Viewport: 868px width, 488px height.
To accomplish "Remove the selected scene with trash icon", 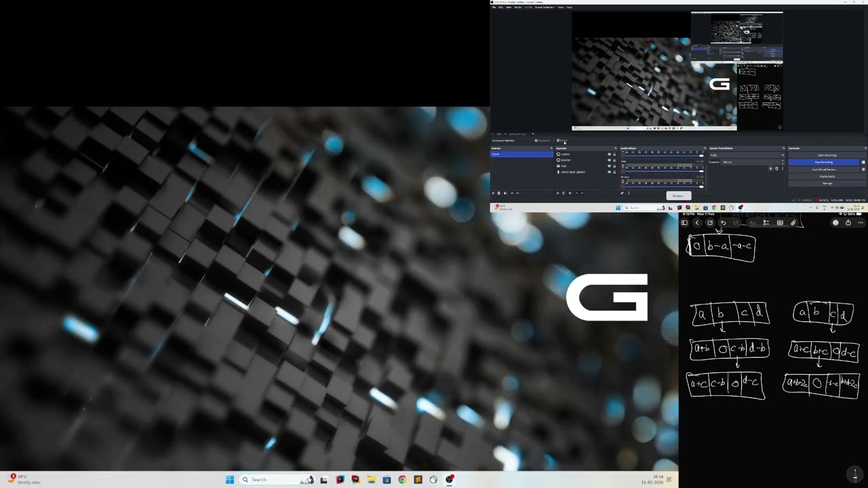I will 498,193.
